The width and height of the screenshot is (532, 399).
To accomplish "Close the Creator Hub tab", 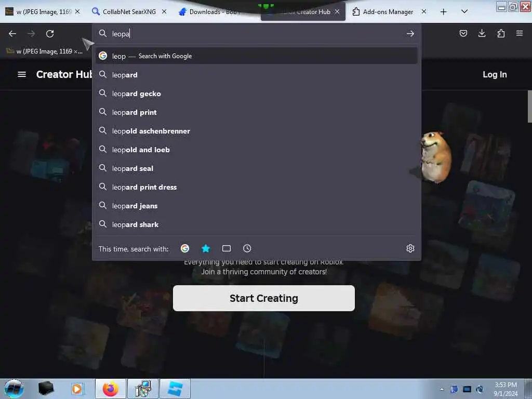I will (x=337, y=11).
